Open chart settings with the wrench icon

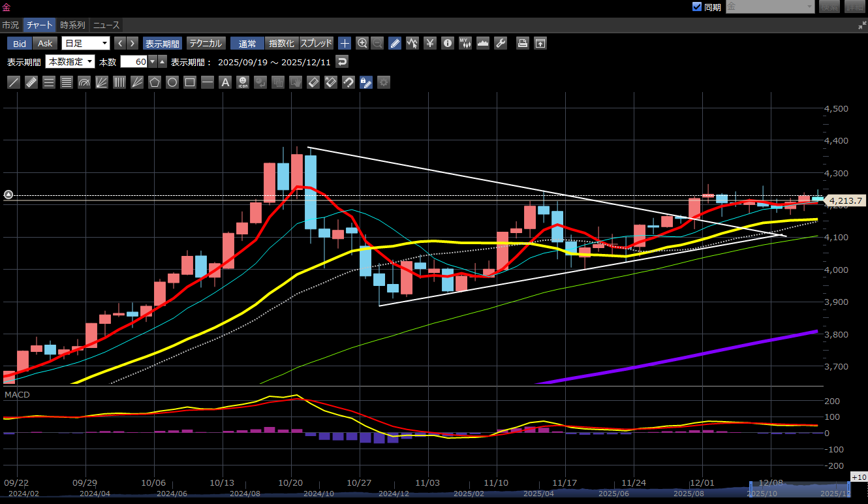(x=501, y=44)
